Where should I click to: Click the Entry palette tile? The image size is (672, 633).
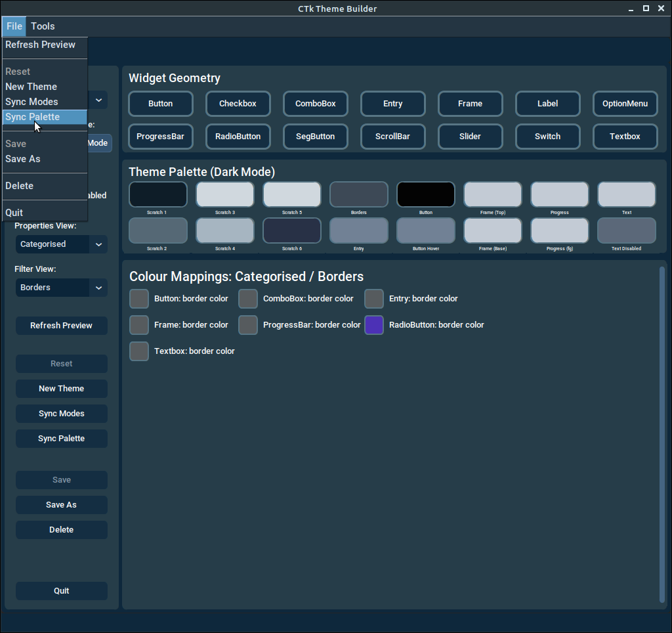pyautogui.click(x=359, y=230)
